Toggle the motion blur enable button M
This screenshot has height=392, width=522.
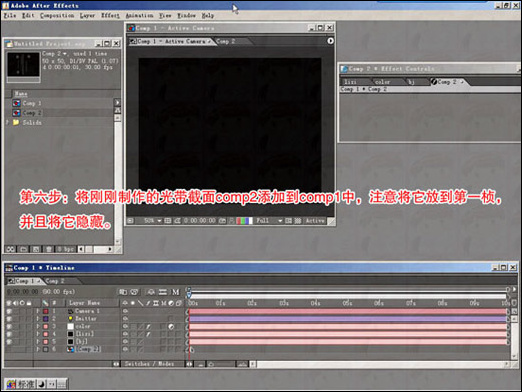pos(175,292)
